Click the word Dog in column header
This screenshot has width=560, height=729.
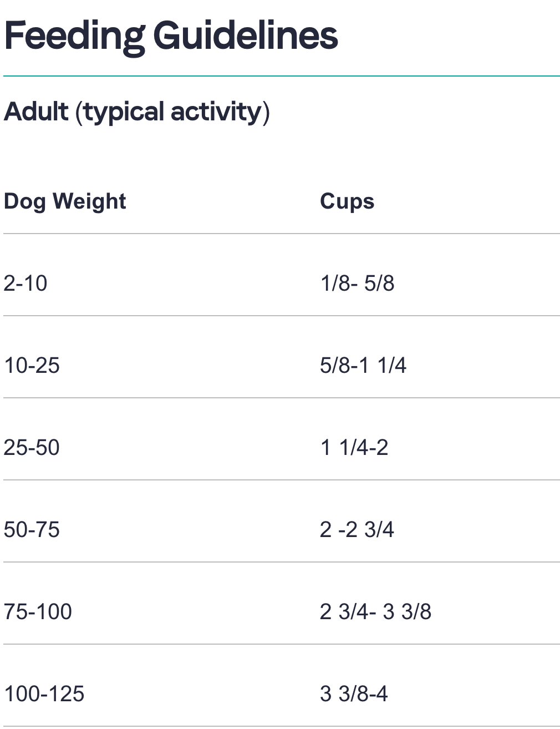click(x=24, y=201)
